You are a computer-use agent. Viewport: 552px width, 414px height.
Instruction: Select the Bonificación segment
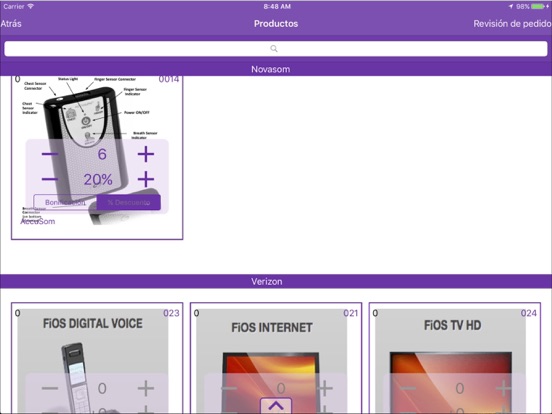click(65, 202)
